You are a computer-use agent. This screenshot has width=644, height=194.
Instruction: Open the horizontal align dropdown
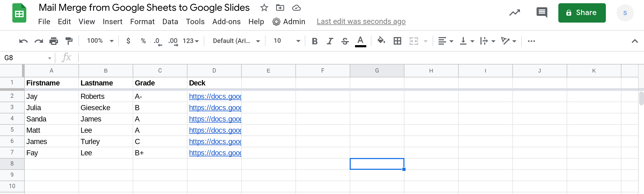(x=446, y=41)
